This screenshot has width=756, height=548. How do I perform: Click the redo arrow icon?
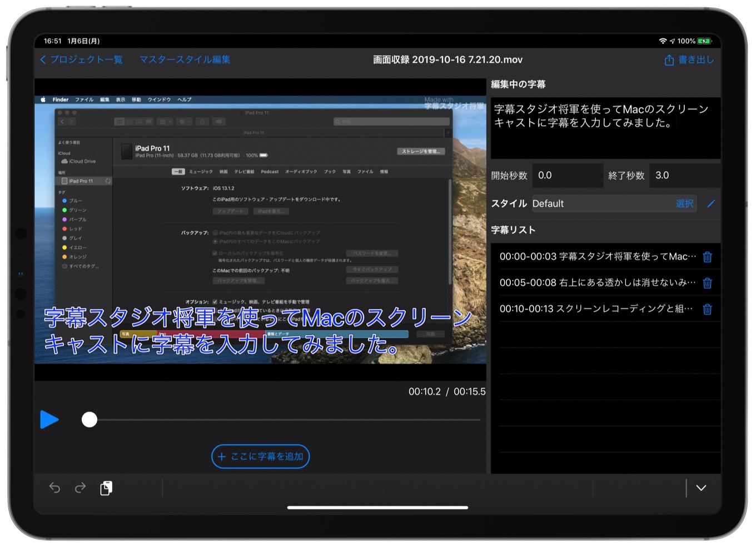click(81, 488)
